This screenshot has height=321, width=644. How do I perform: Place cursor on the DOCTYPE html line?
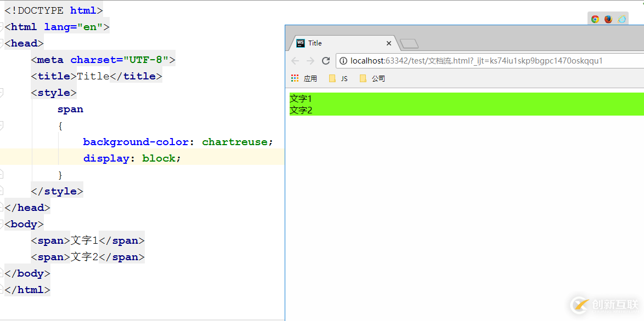(54, 10)
